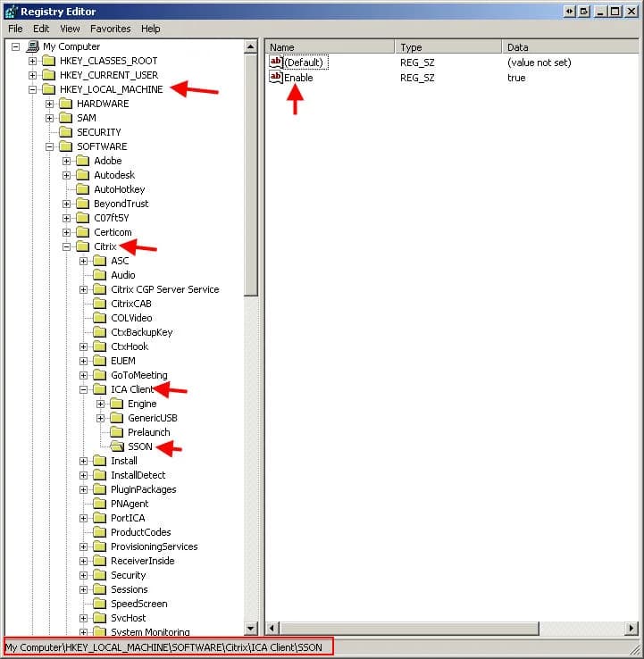Click the Audio folder icon

[x=100, y=275]
